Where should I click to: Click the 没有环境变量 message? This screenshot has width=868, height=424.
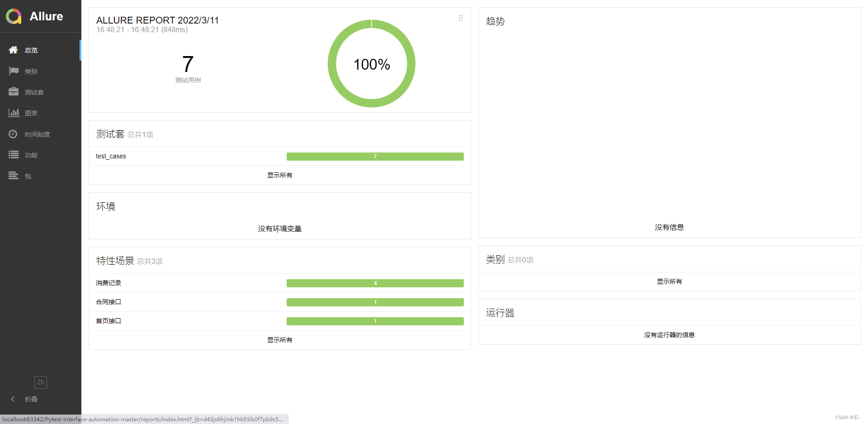coord(280,229)
